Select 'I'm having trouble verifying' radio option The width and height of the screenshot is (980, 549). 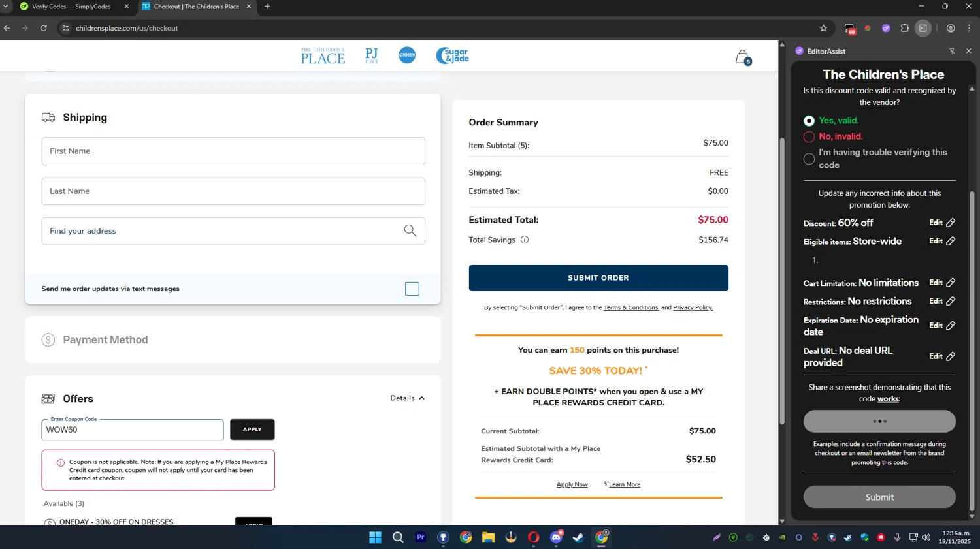(809, 159)
